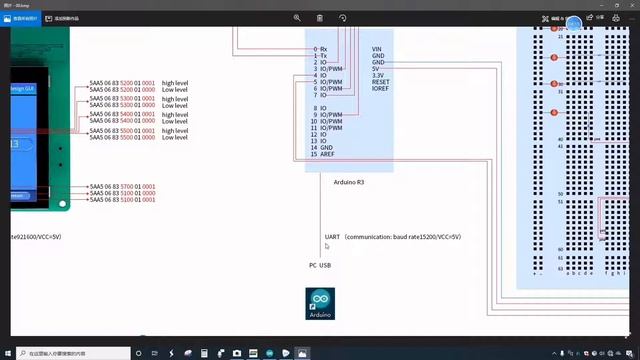Click the 'RESET' pin label

(380, 82)
